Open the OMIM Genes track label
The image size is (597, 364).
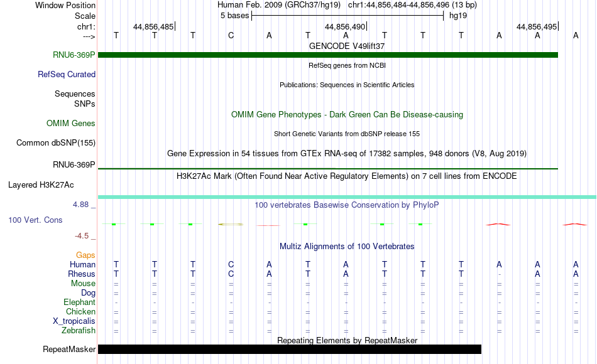tap(70, 123)
